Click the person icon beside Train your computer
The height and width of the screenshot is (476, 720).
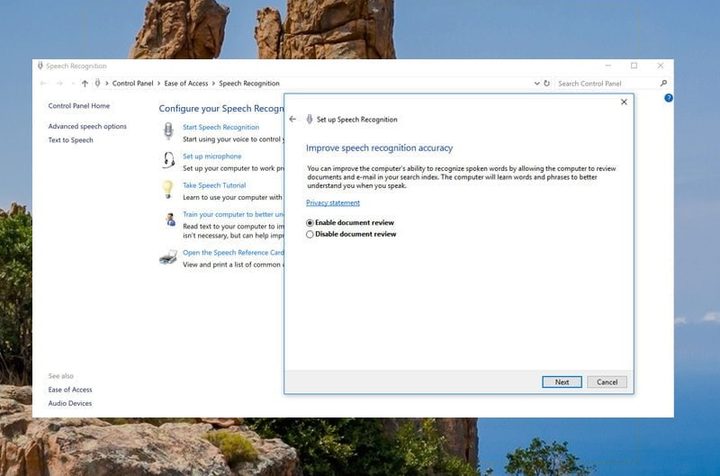point(170,219)
